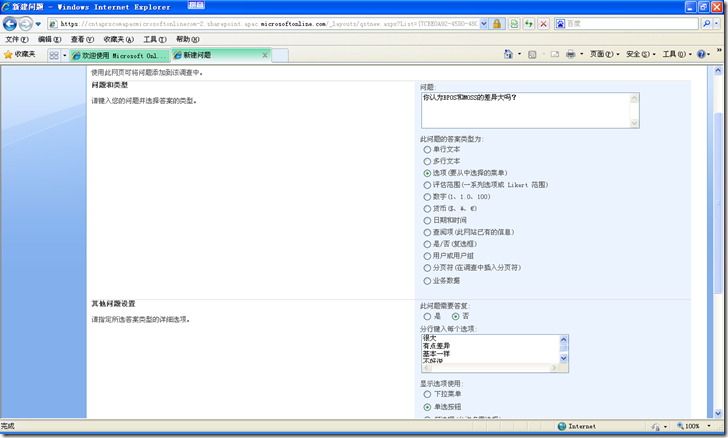Click the Internet security zone indicator
This screenshot has width=728, height=438.
(577, 426)
